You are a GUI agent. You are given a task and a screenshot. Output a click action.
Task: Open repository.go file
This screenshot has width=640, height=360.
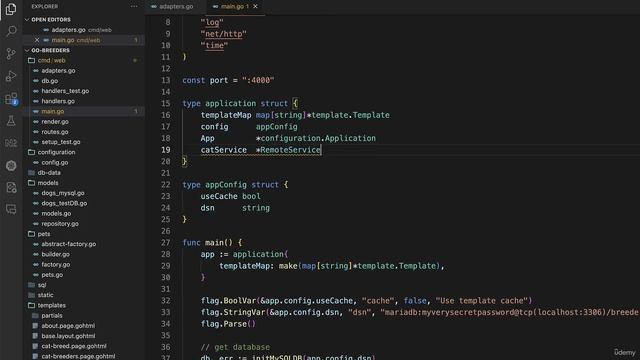tap(60, 224)
